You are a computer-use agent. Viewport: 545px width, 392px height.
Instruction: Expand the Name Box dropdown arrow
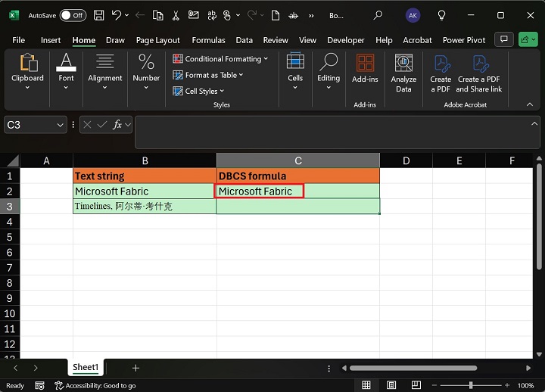click(x=61, y=125)
